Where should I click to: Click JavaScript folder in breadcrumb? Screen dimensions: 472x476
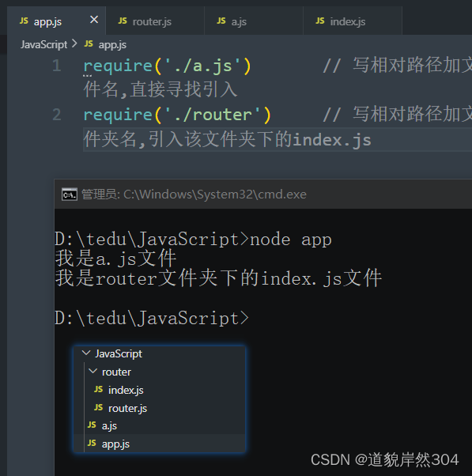pos(43,44)
